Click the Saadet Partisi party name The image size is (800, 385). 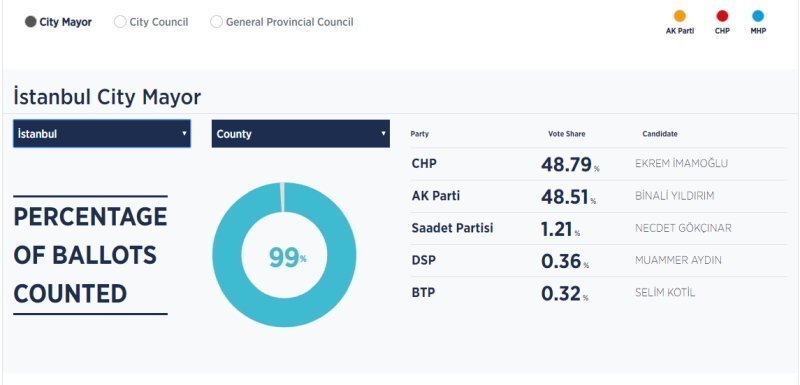[x=452, y=228]
